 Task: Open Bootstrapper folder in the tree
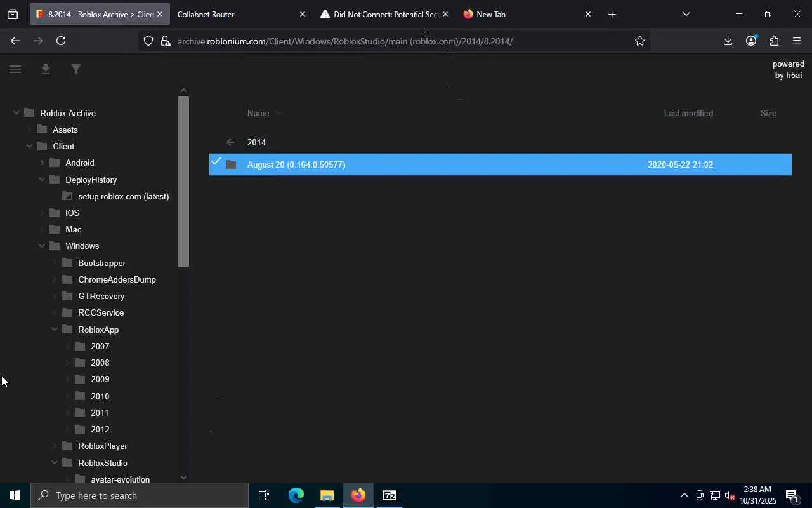pyautogui.click(x=101, y=263)
